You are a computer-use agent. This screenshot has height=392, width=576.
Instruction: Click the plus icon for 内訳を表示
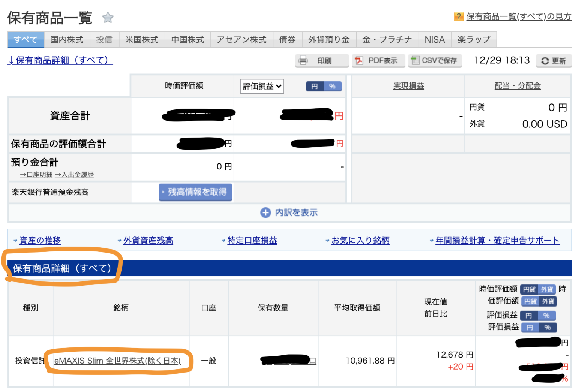click(265, 213)
